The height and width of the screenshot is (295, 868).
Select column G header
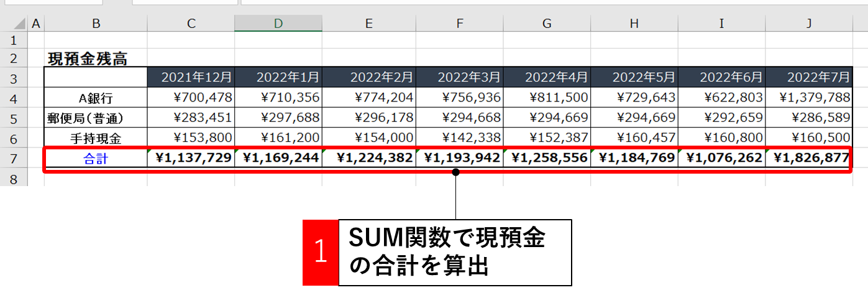[x=547, y=24]
